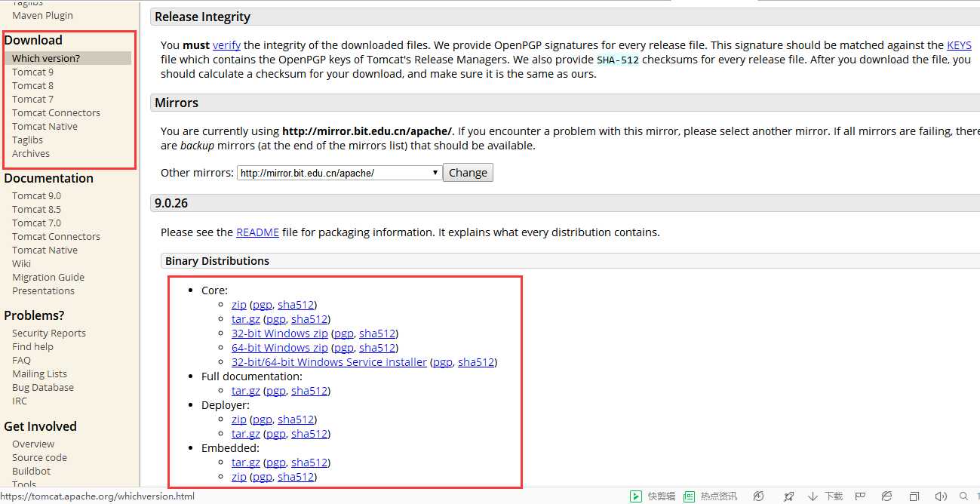Open sha512 checksum for Windows Service Installer

click(x=476, y=362)
